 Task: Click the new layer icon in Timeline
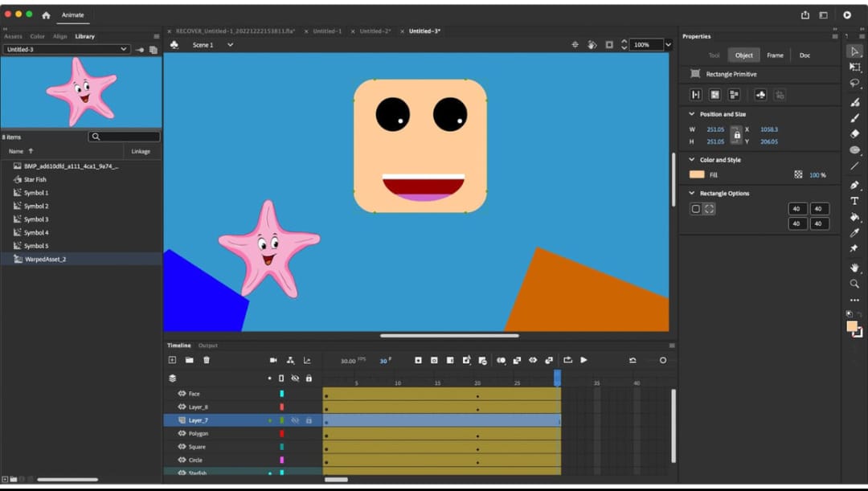pos(172,360)
